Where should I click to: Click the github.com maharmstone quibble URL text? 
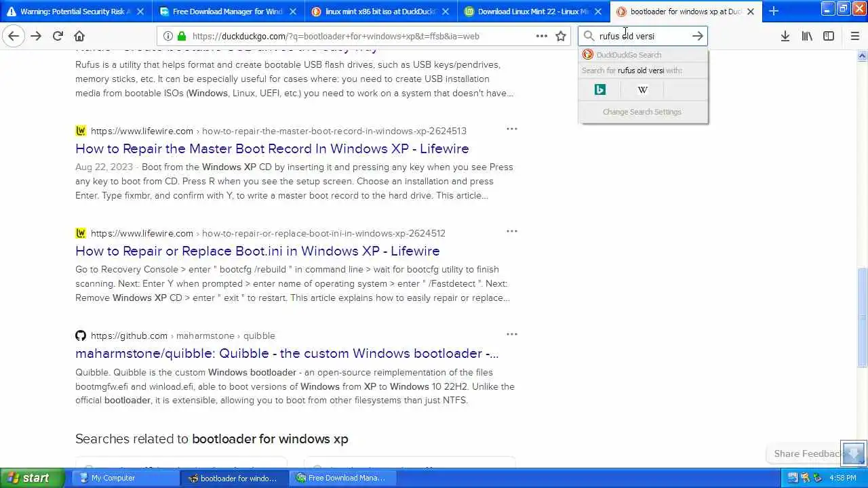[183, 335]
